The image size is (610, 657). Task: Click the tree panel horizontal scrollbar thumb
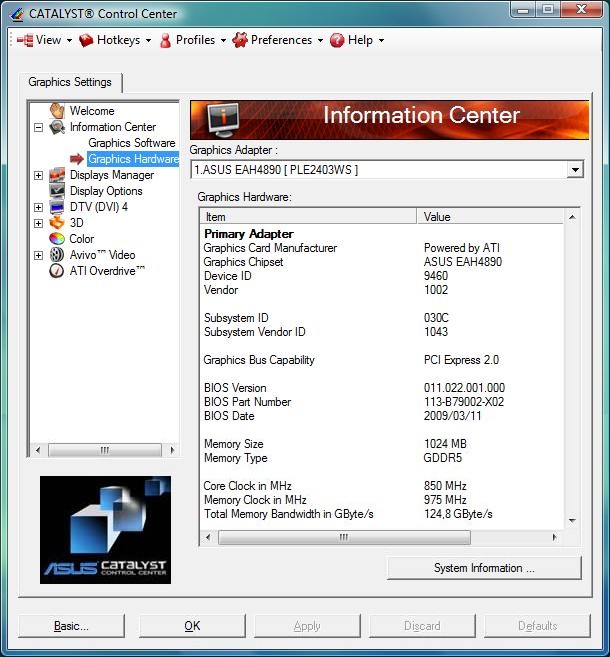click(x=105, y=450)
